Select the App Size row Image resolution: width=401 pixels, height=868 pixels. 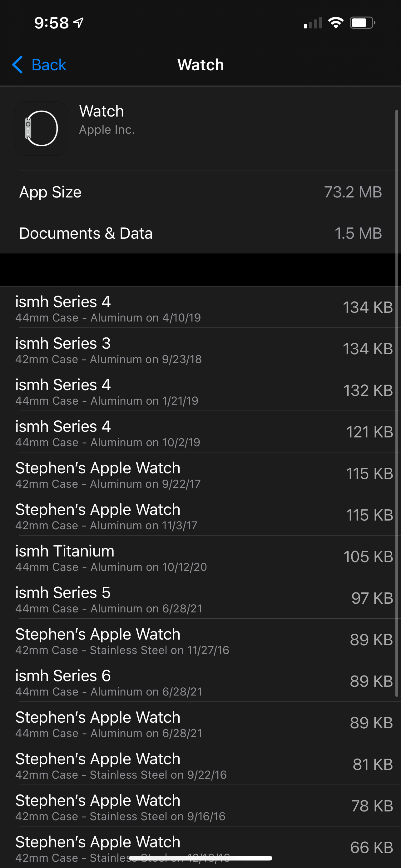pos(200,192)
